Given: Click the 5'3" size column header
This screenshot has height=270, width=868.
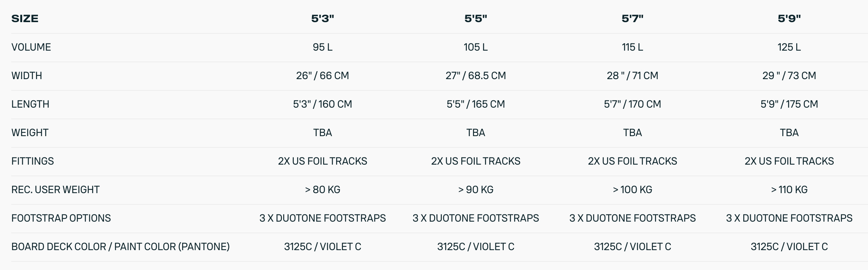Looking at the screenshot, I should [x=323, y=18].
